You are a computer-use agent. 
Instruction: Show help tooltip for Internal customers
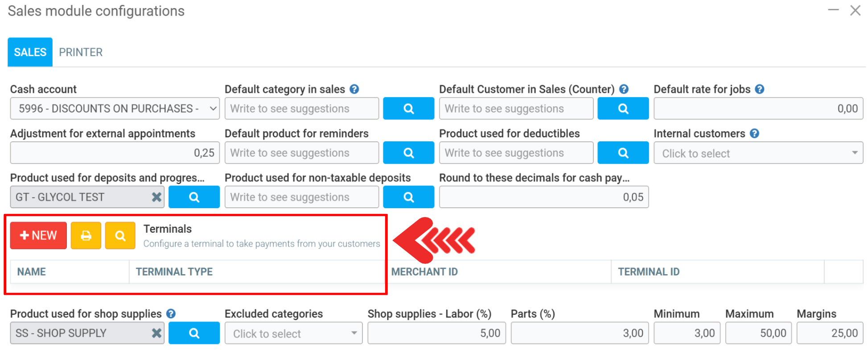(754, 133)
